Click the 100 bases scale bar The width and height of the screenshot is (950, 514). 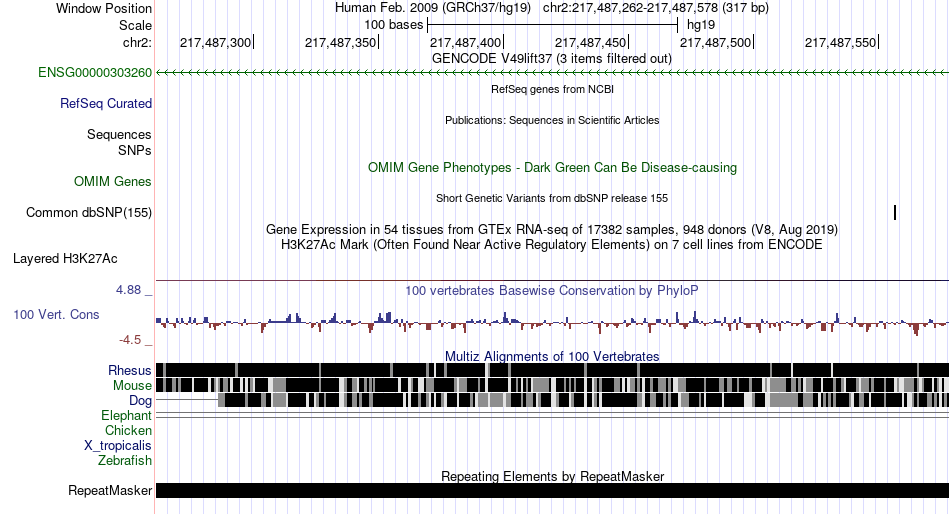pyautogui.click(x=553, y=25)
